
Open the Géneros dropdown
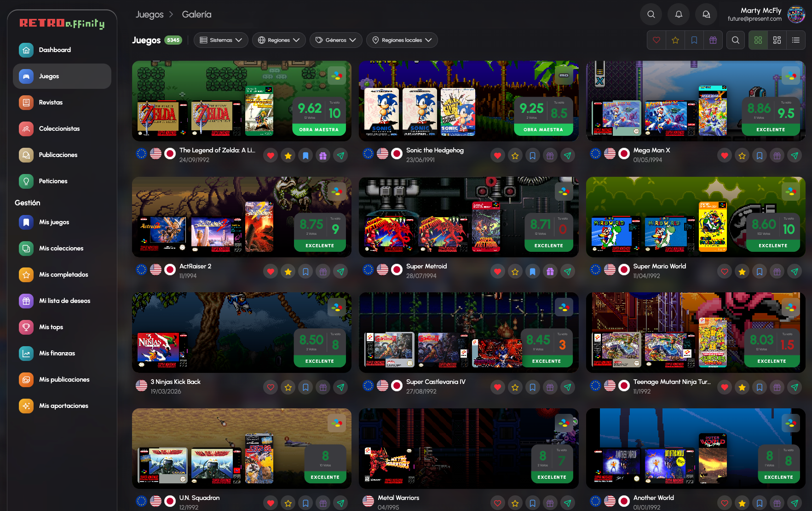(x=336, y=40)
